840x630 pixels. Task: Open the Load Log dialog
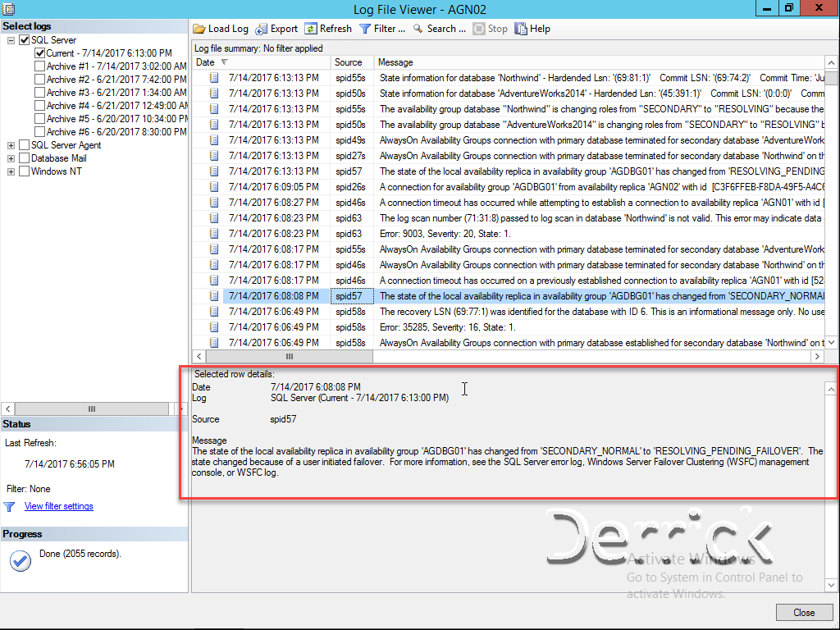pyautogui.click(x=220, y=29)
